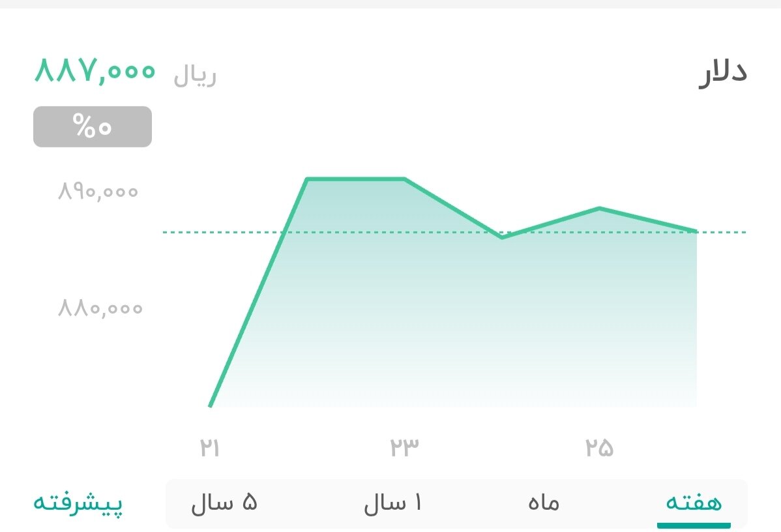The height and width of the screenshot is (532, 781).
Task: Click the ریال currency unit label
Action: [195, 75]
